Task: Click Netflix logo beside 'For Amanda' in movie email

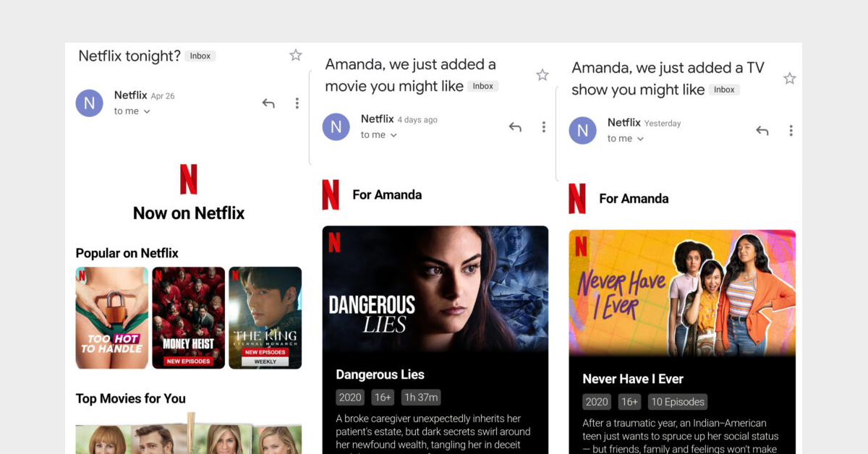Action: [331, 194]
